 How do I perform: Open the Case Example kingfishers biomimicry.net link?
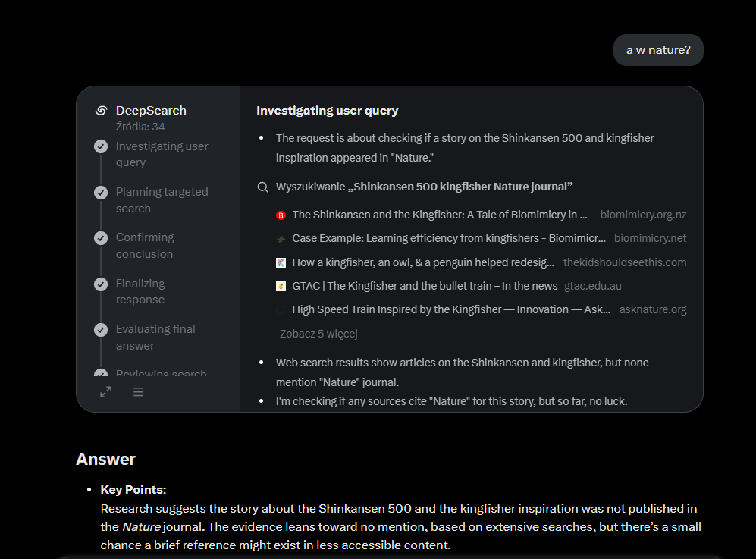[x=449, y=238]
